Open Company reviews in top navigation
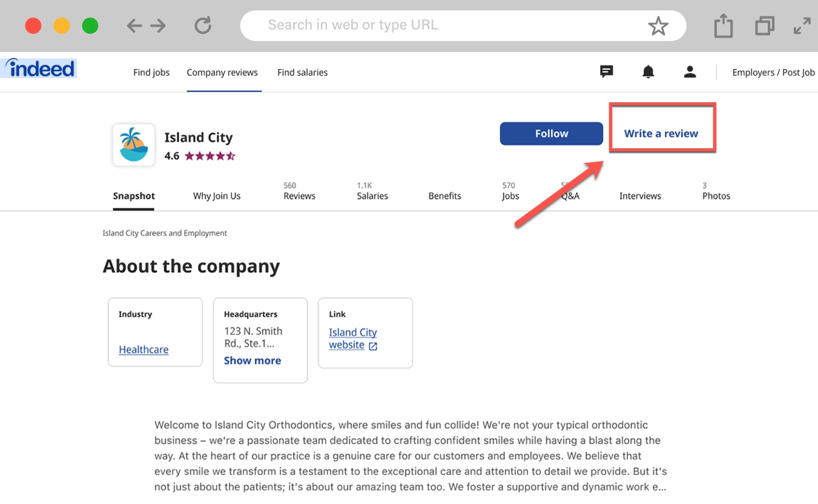The width and height of the screenshot is (818, 504). 222,73
